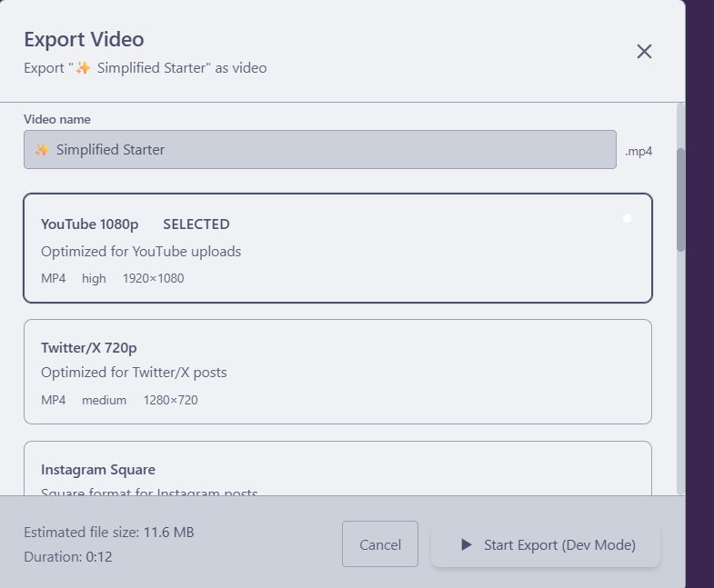Click the SELECTED badge text
Viewport: 714px width, 588px height.
(x=196, y=224)
